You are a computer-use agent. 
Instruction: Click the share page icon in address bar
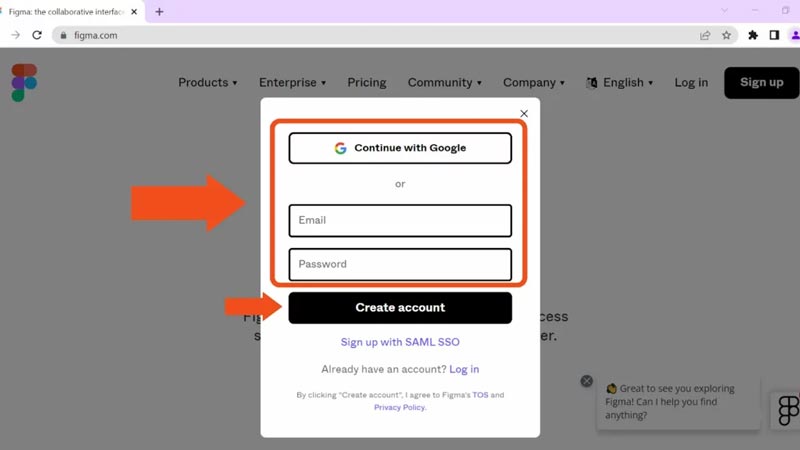[705, 35]
